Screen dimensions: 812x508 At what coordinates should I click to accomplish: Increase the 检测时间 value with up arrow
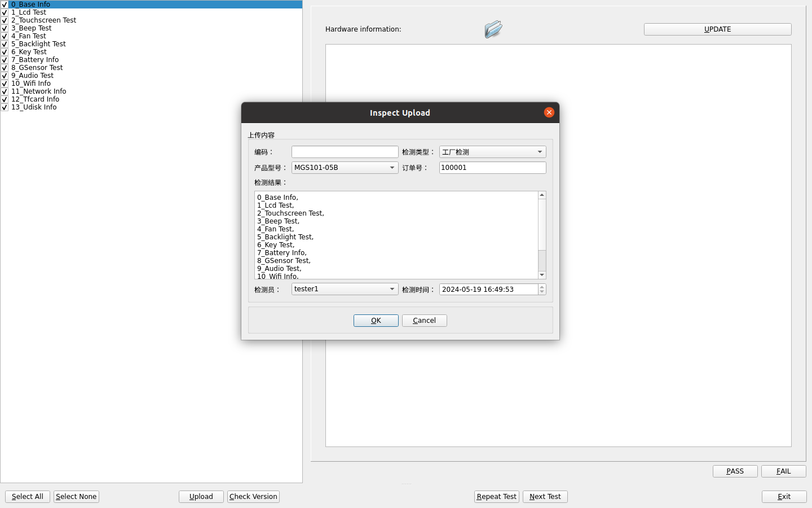(x=542, y=286)
